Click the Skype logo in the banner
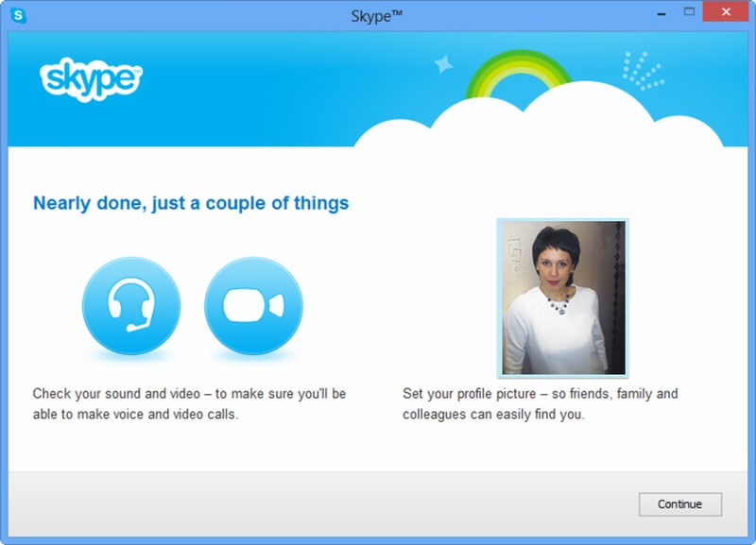The width and height of the screenshot is (756, 545). (x=91, y=79)
